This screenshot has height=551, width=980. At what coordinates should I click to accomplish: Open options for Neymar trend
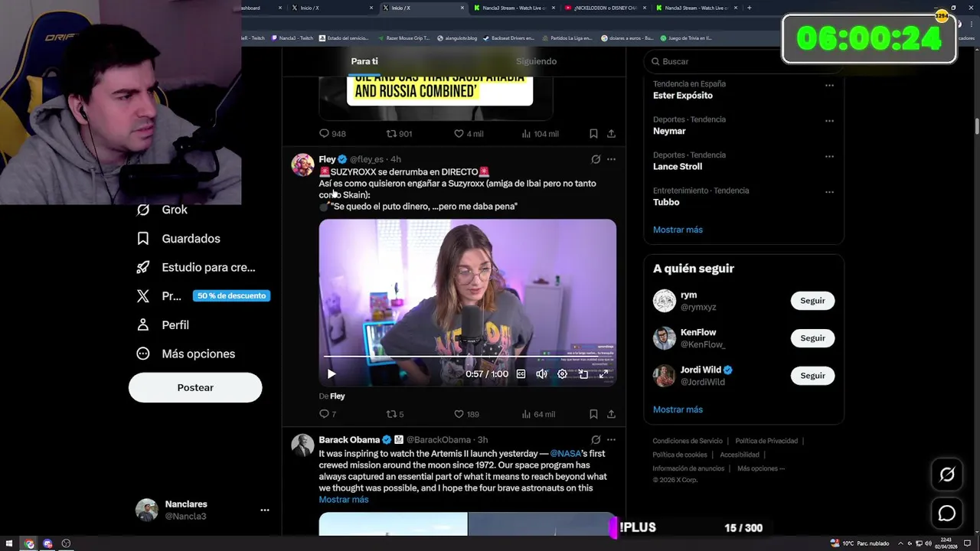829,121
